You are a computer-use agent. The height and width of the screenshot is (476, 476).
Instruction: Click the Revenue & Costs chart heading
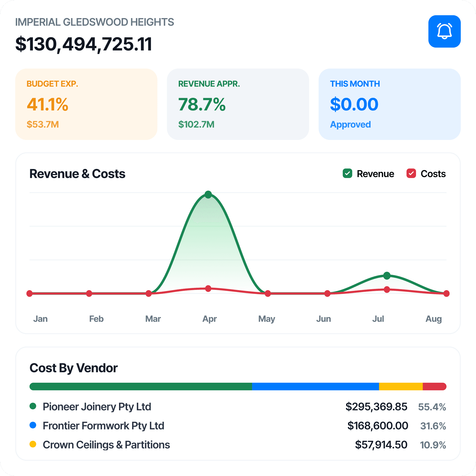coord(77,174)
